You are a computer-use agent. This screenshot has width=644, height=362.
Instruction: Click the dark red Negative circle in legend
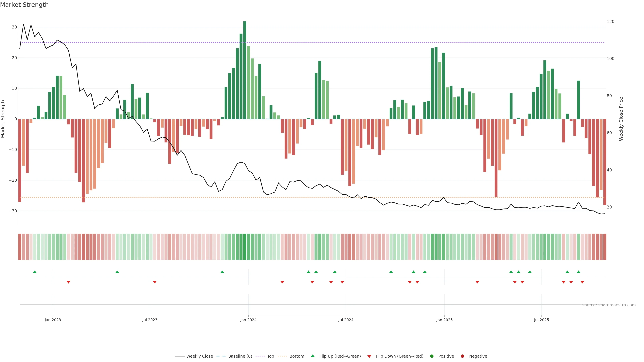pos(462,356)
